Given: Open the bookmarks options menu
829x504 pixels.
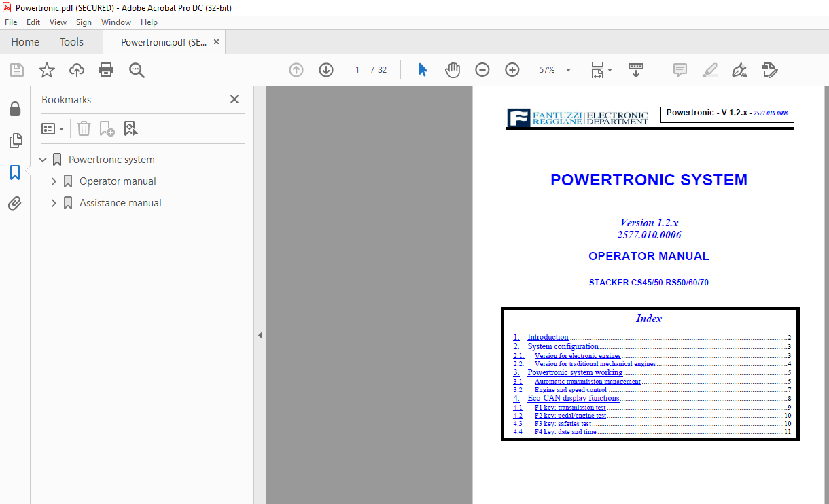Looking at the screenshot, I should [53, 128].
